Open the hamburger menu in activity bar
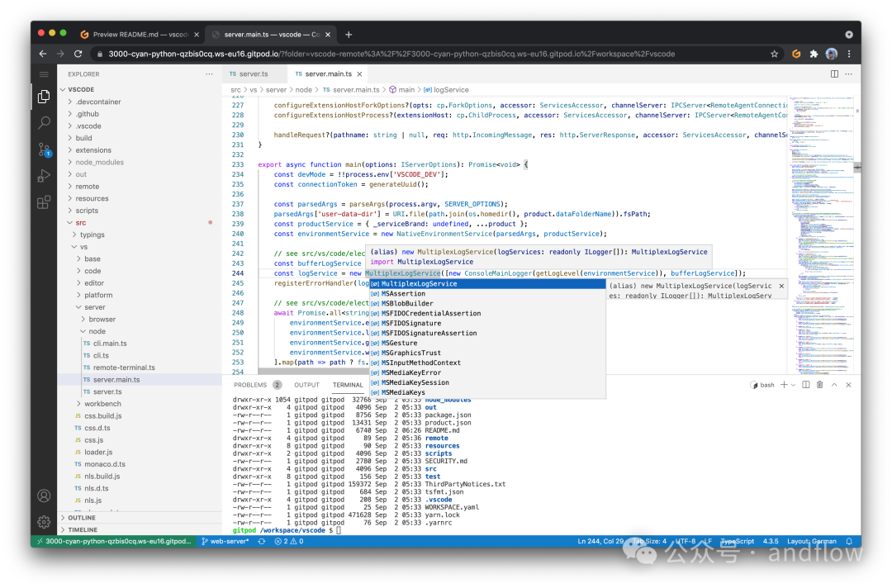892x588 pixels. point(44,74)
